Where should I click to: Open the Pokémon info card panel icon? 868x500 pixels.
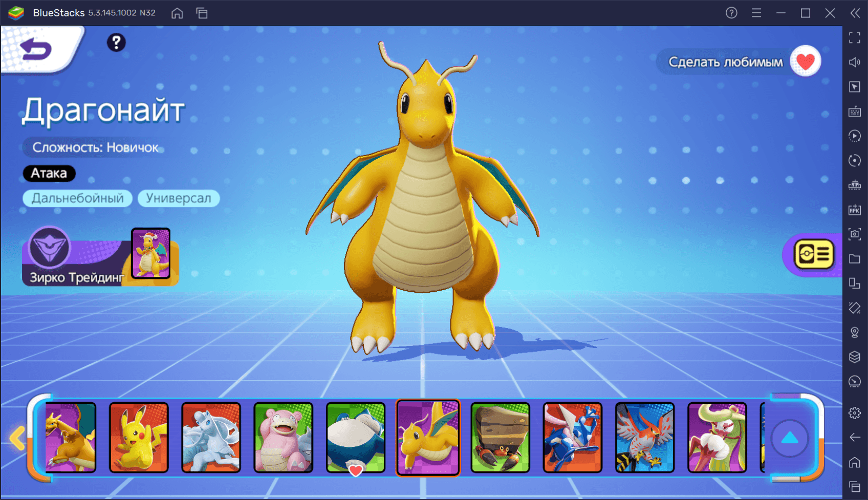814,254
